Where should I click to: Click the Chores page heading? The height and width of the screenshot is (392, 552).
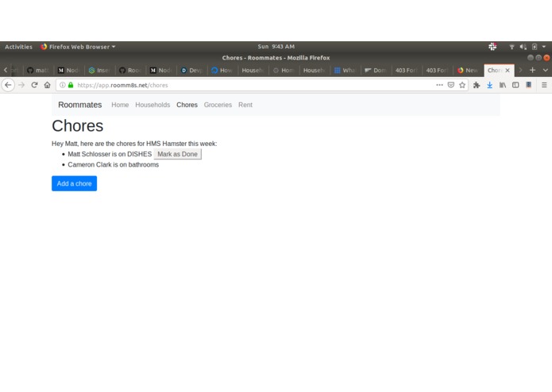click(x=78, y=126)
